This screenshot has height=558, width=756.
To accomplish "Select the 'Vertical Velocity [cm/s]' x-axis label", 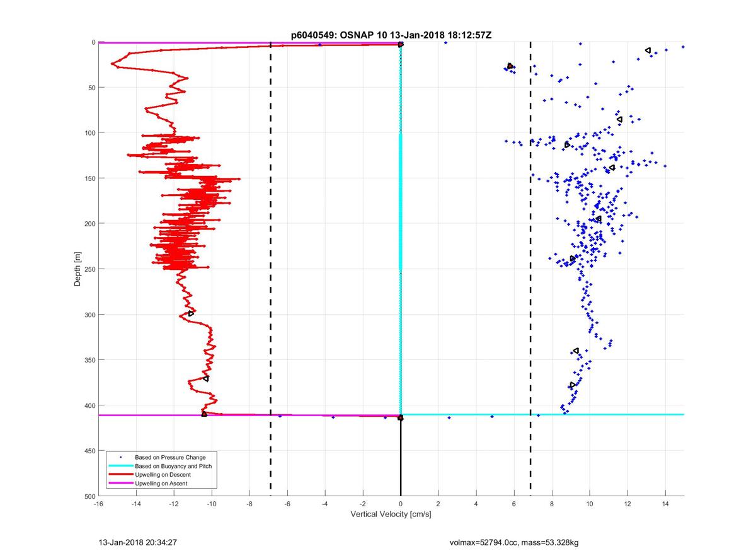I will tap(391, 514).
